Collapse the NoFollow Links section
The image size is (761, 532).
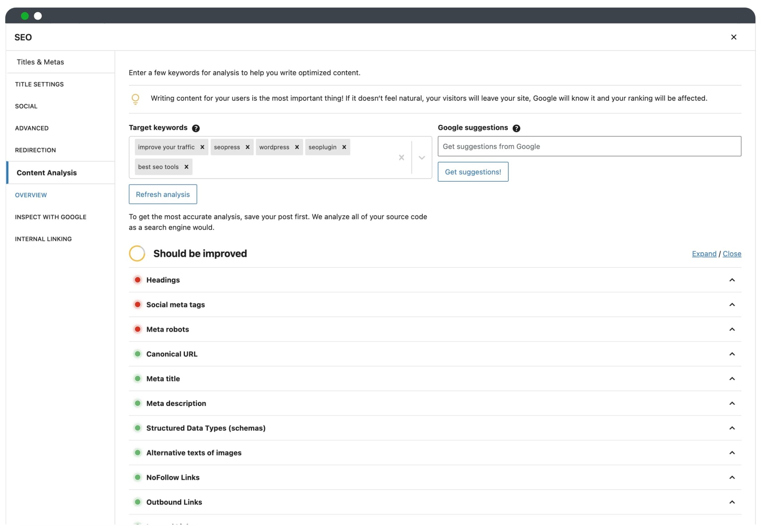point(732,476)
